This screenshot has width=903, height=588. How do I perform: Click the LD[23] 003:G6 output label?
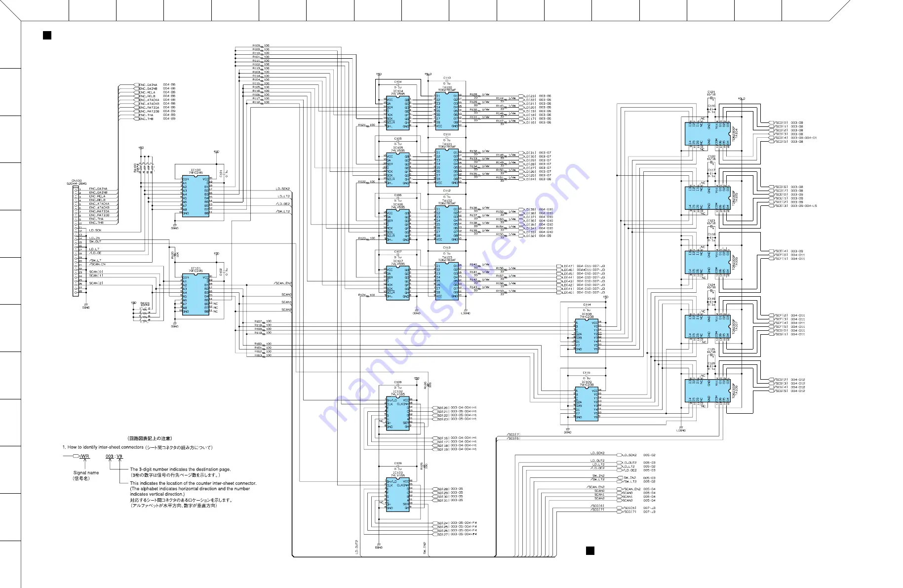pos(535,96)
